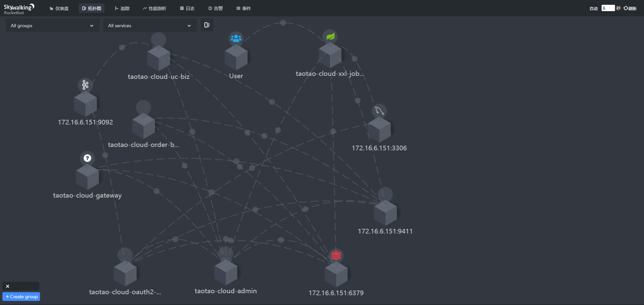Click the blue users icon above User

click(x=236, y=39)
